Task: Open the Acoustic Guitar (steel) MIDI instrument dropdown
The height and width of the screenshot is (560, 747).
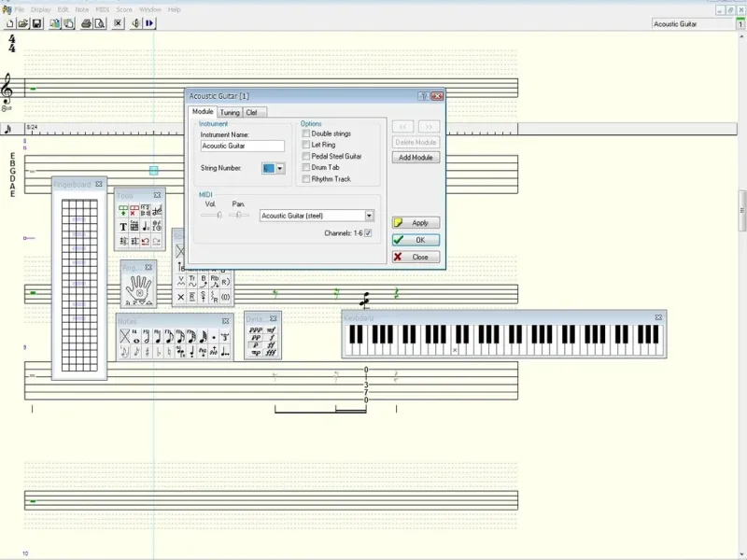Action: coord(369,216)
